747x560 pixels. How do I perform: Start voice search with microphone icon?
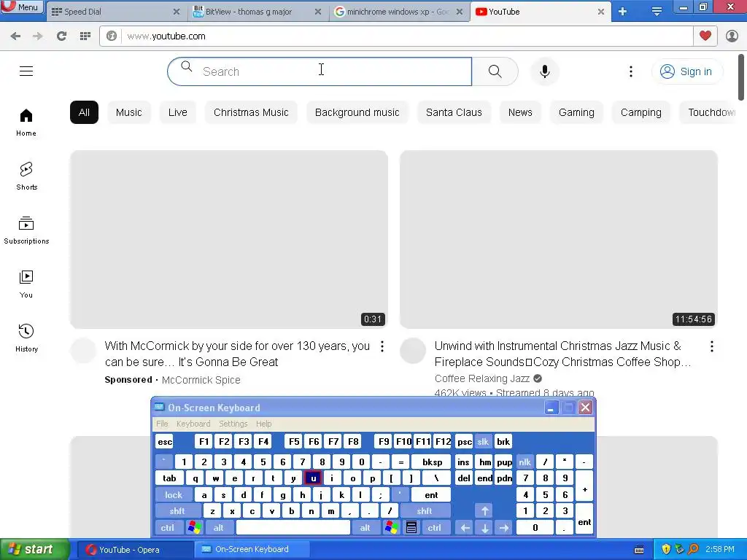pos(545,71)
